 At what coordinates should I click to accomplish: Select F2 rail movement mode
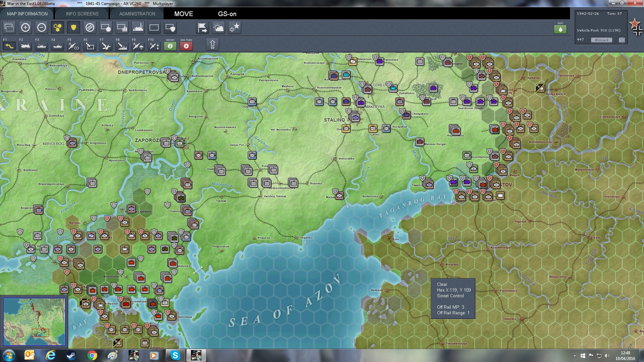coord(25,46)
